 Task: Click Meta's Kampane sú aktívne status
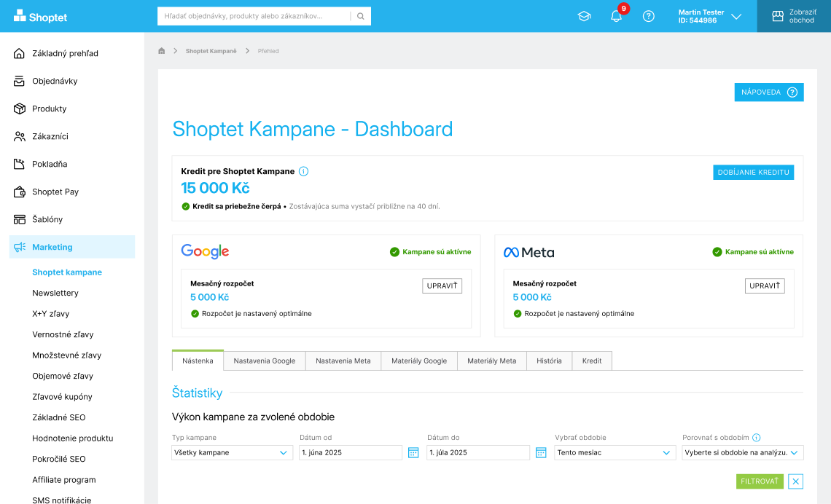(x=753, y=252)
